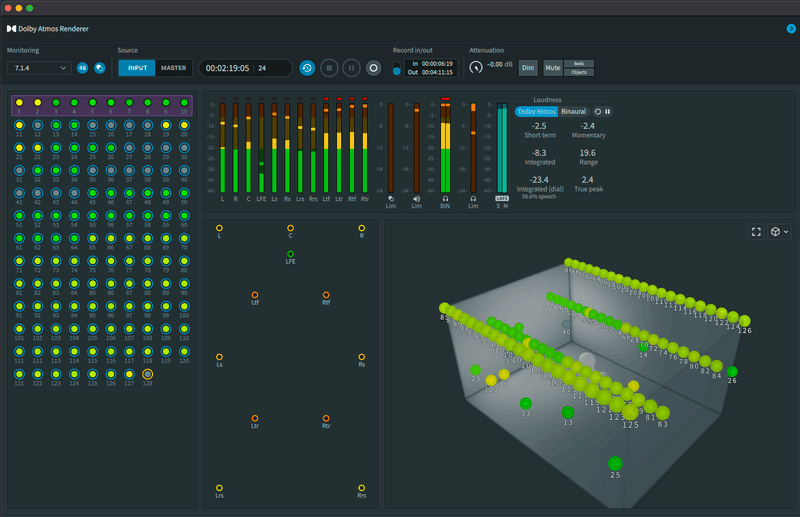800x517 pixels.
Task: Click the Rs speaker in the layout
Action: tap(361, 357)
